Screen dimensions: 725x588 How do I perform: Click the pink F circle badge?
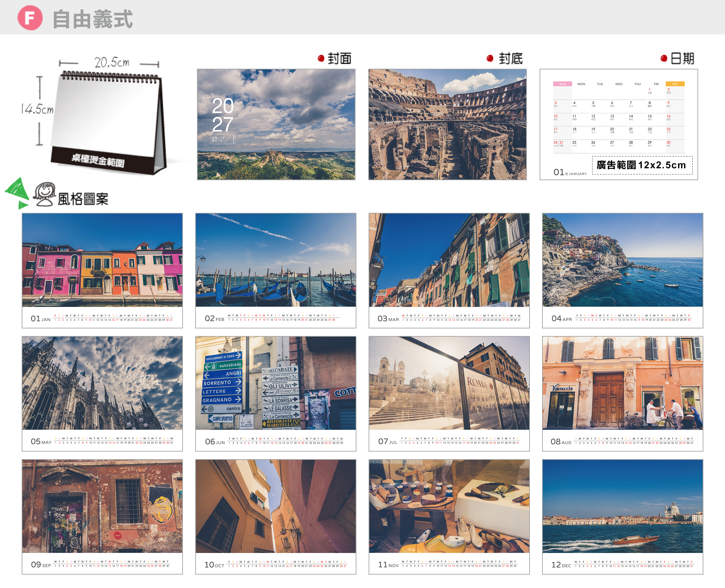coord(30,17)
